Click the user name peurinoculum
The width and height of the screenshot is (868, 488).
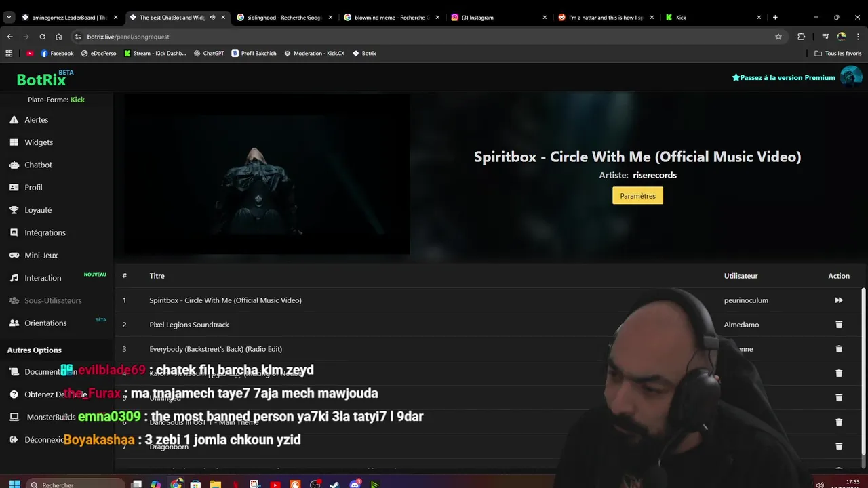746,300
